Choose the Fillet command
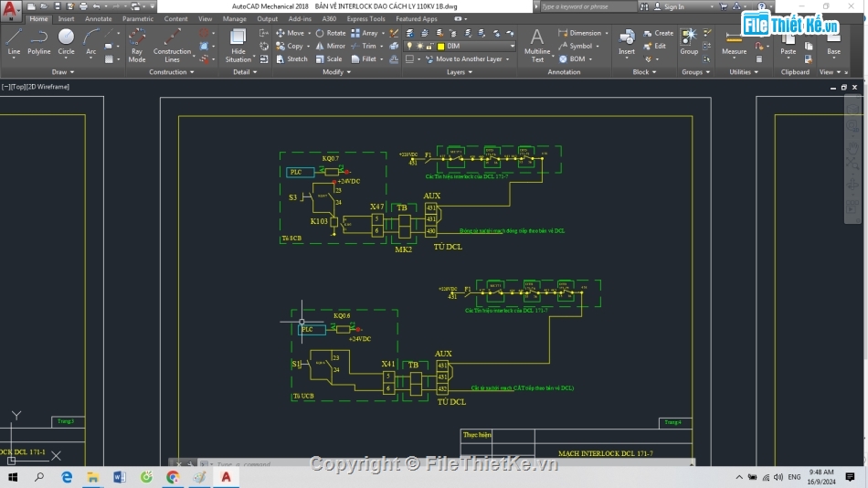The width and height of the screenshot is (868, 488). pyautogui.click(x=364, y=58)
